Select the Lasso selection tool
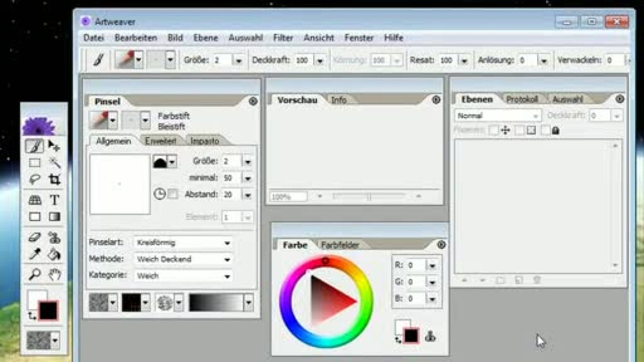The image size is (644, 362). click(x=35, y=180)
